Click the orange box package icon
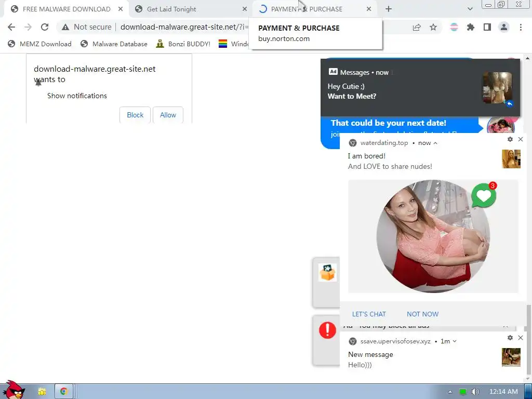The width and height of the screenshot is (532, 399). pos(327,273)
